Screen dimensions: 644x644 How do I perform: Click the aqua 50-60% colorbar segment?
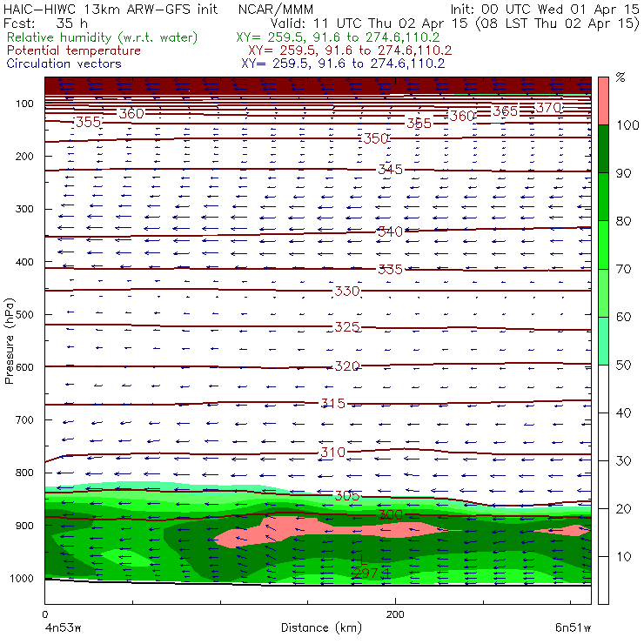[603, 341]
